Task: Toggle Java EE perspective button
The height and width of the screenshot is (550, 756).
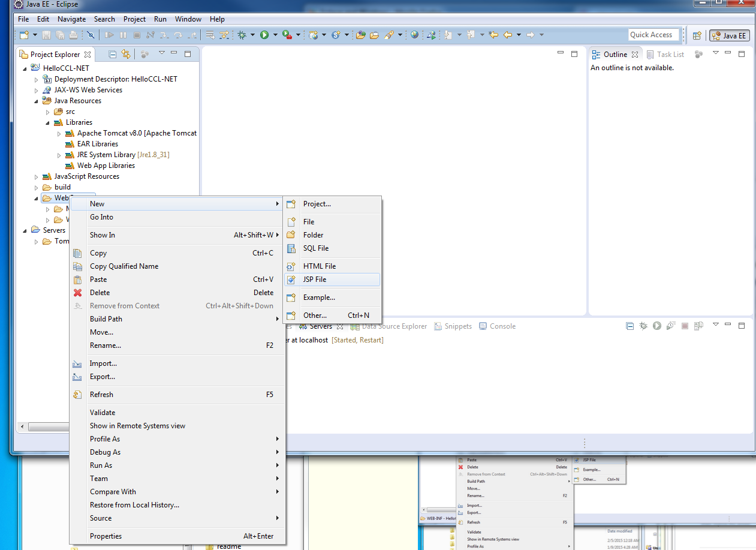Action: (x=729, y=35)
